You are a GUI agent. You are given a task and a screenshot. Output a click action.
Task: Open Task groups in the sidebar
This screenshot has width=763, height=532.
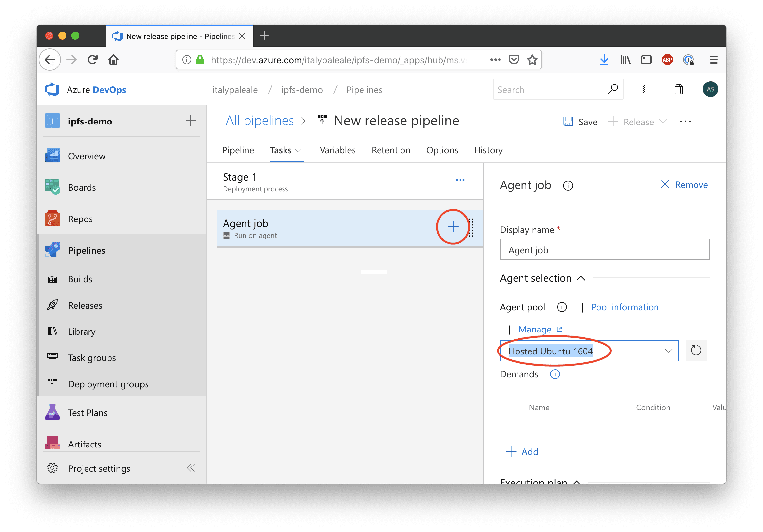pos(122,358)
